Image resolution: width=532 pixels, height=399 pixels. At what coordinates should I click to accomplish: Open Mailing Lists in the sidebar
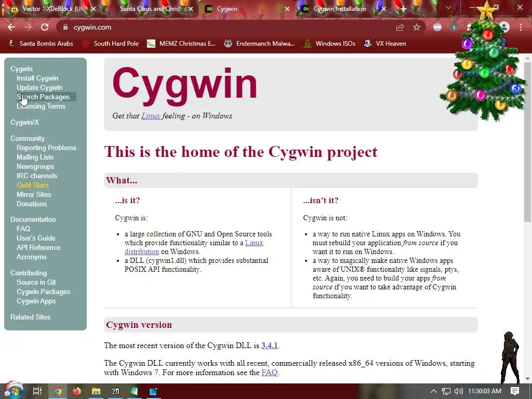click(35, 157)
